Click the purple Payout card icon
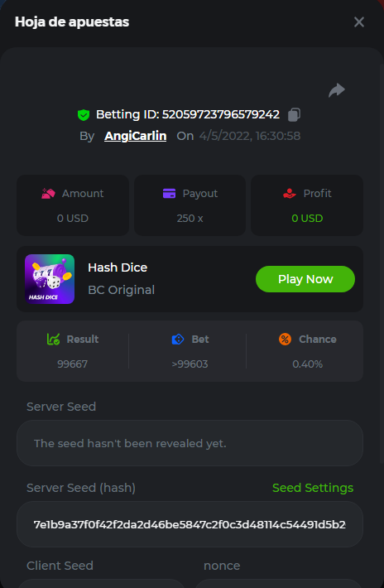 [x=170, y=194]
